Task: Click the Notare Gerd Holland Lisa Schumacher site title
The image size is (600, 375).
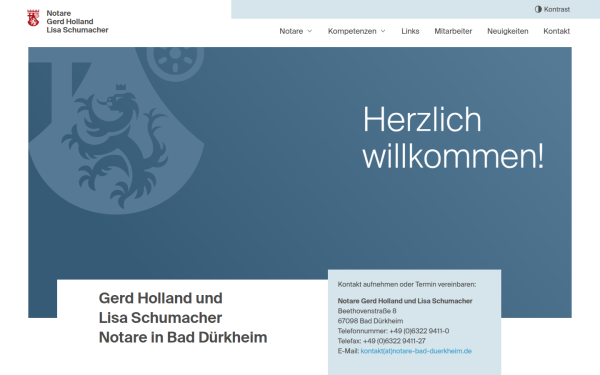Action: [x=77, y=21]
